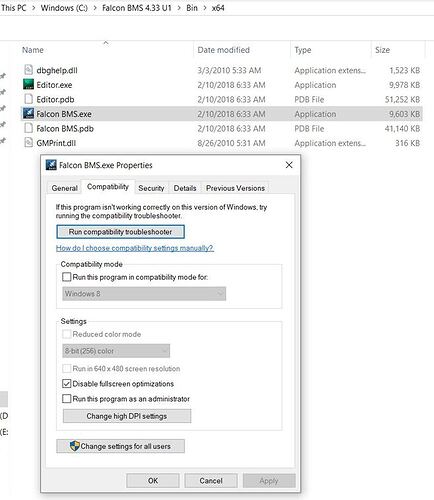The height and width of the screenshot is (500, 434).
Task: Select the Falcon BMS.exe file name
Action: (x=64, y=114)
